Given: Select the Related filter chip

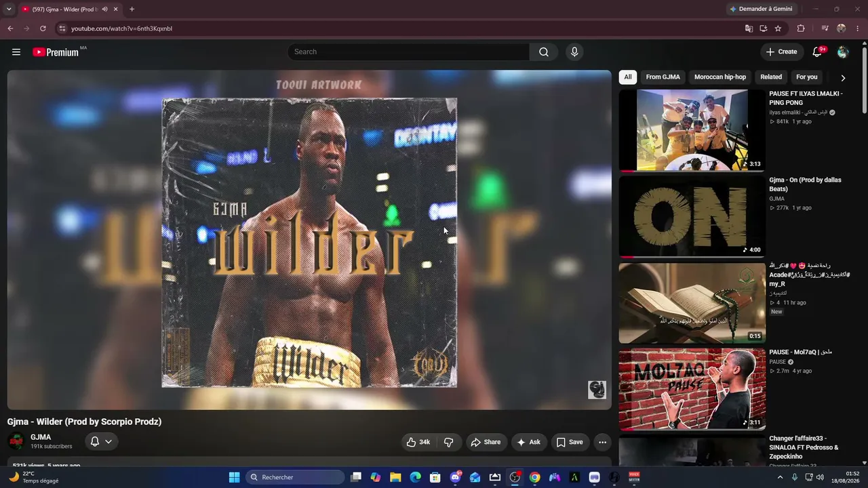Looking at the screenshot, I should pos(771,77).
